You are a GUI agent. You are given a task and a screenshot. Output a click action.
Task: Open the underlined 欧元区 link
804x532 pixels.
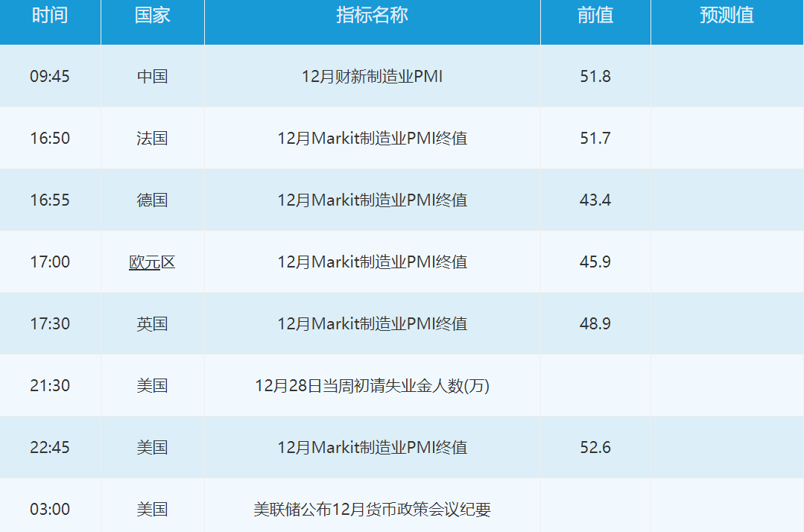152,262
